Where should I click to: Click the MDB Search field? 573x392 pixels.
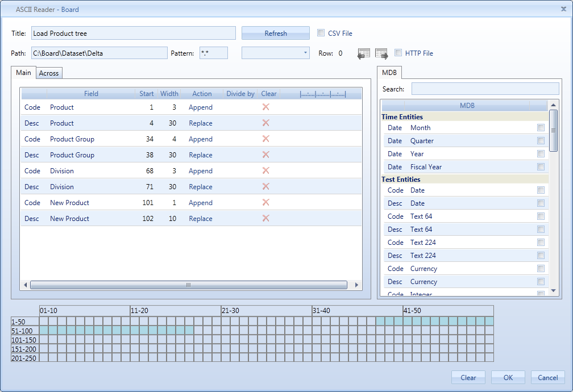485,89
